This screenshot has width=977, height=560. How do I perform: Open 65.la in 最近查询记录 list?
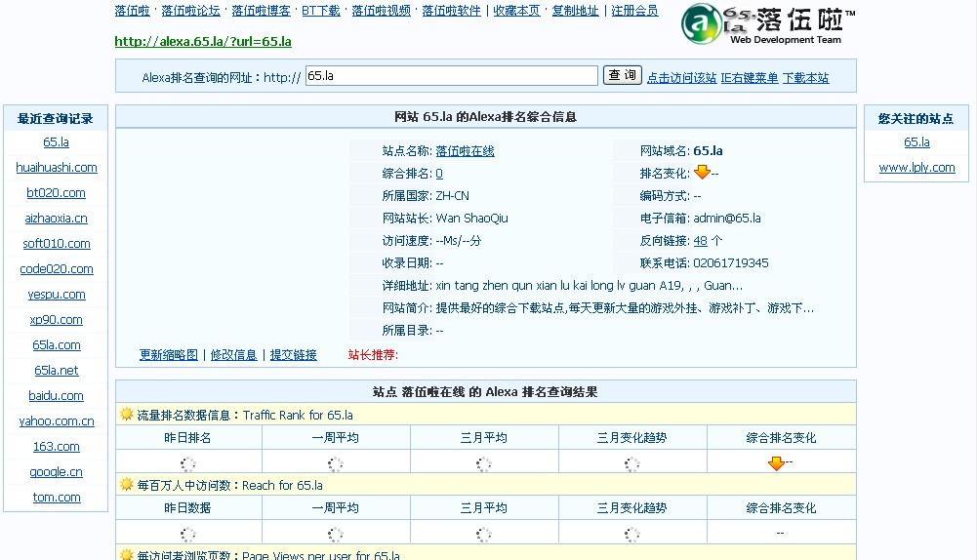tap(56, 142)
